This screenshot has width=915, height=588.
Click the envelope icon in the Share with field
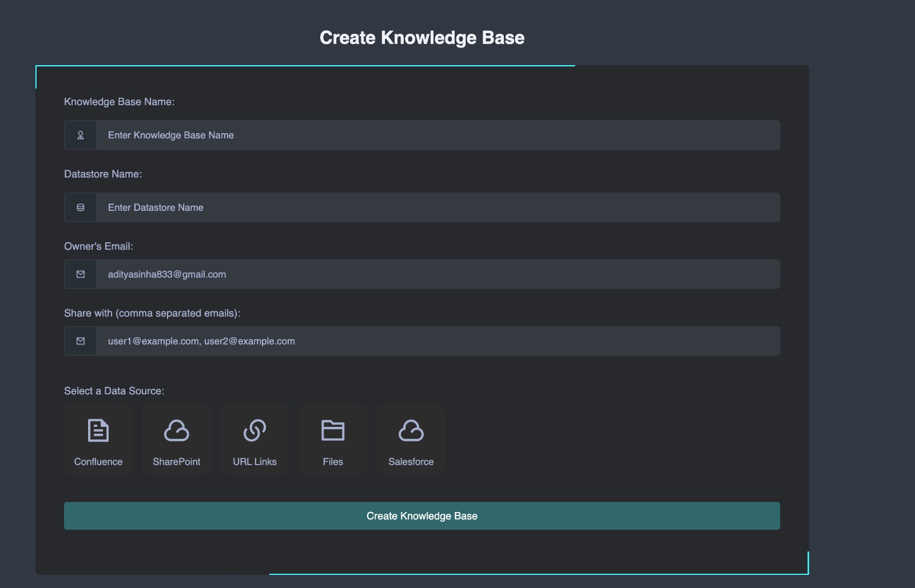coord(80,341)
